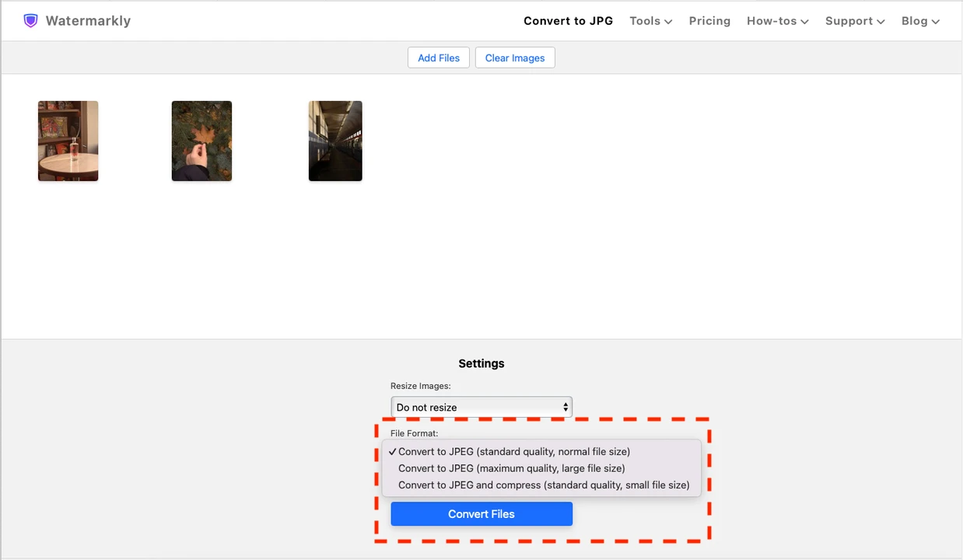Select the maximum quality, large file size option
The height and width of the screenshot is (560, 963).
tap(511, 467)
